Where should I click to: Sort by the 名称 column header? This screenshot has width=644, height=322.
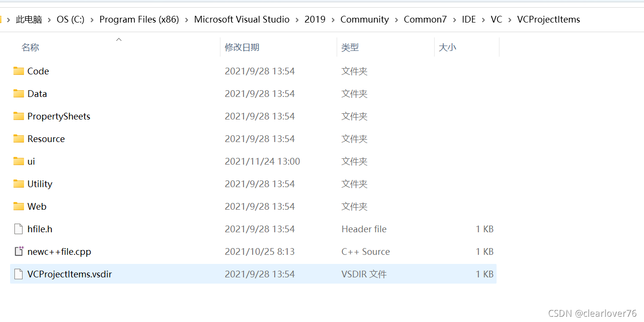click(x=30, y=48)
